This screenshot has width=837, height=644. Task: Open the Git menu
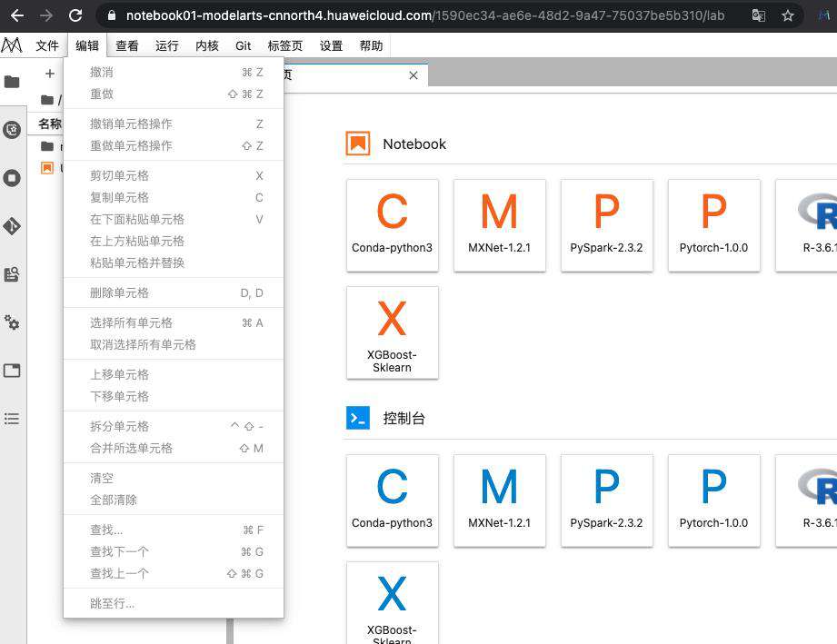(x=244, y=46)
